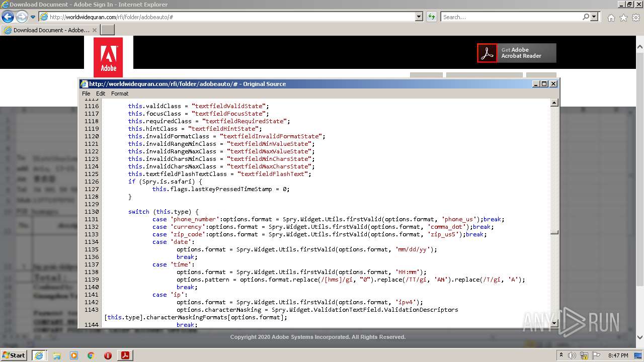Open File menu in Original Source window
This screenshot has height=362, width=644.
pos(86,94)
